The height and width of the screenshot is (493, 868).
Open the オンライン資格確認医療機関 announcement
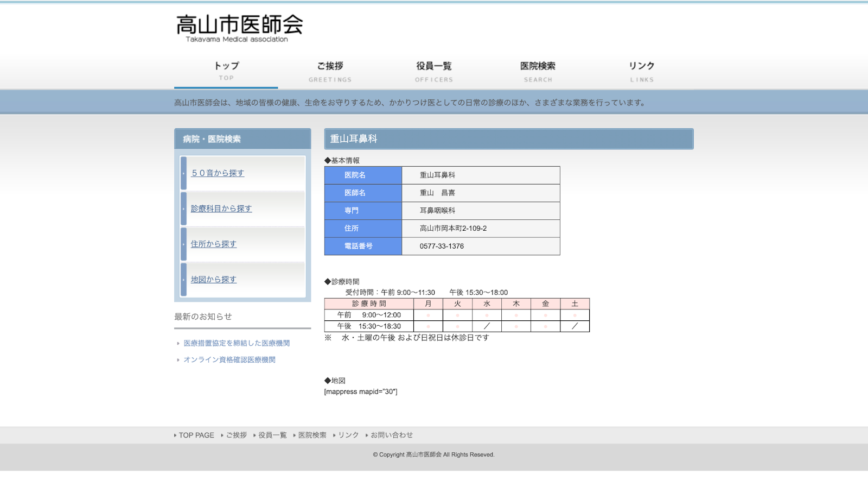229,359
